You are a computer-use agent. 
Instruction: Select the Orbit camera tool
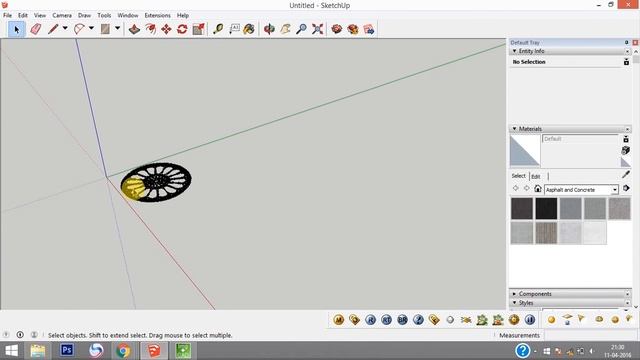coord(269,29)
